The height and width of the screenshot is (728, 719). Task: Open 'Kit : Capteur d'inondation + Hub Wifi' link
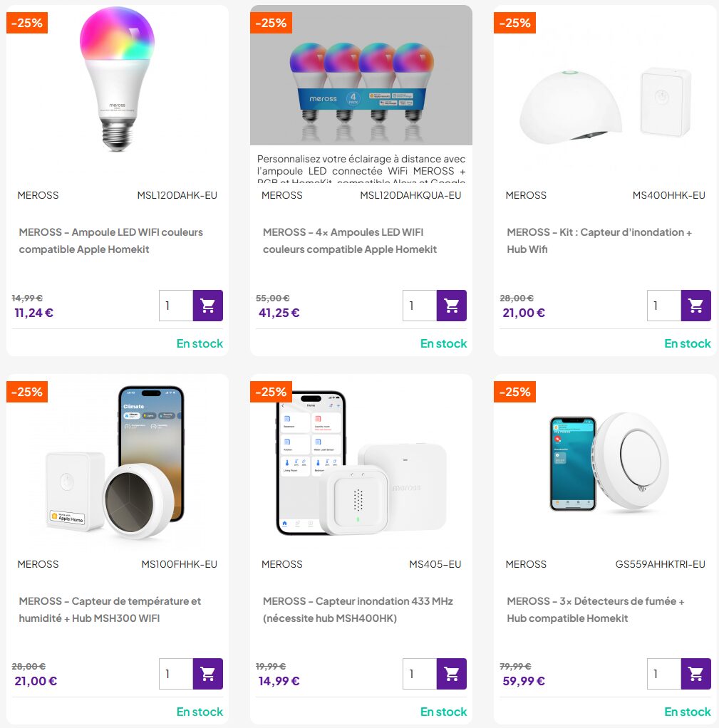(x=599, y=241)
